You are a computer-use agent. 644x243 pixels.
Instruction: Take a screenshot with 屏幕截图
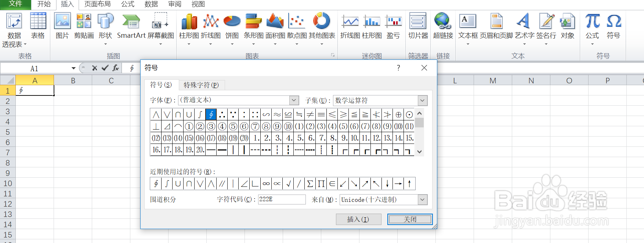click(160, 29)
